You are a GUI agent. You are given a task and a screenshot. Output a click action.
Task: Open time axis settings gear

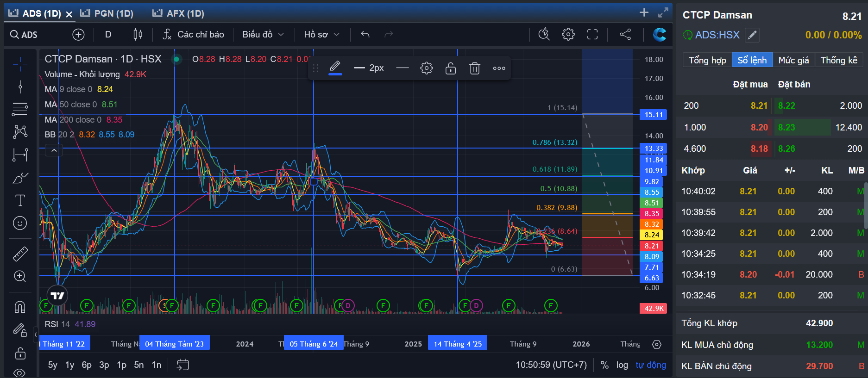tap(657, 344)
